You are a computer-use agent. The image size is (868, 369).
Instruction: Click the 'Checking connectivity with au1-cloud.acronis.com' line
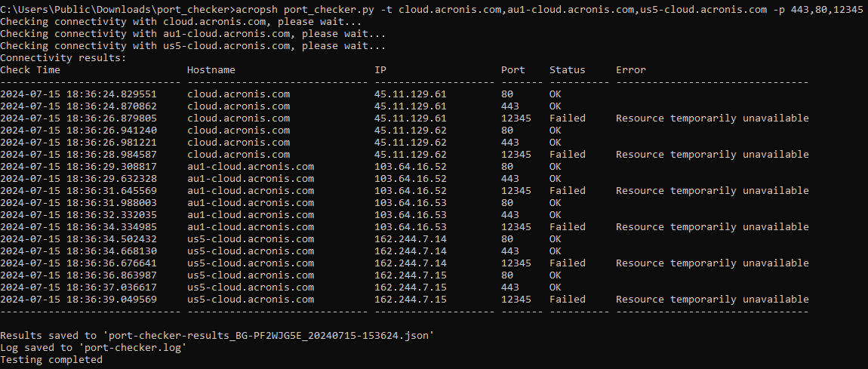tap(193, 34)
